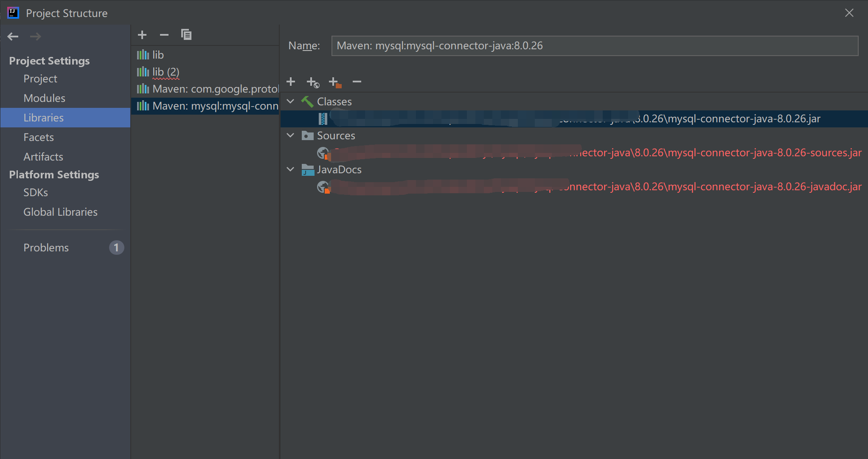This screenshot has height=459, width=868.
Task: Remove selected root entry
Action: (357, 82)
